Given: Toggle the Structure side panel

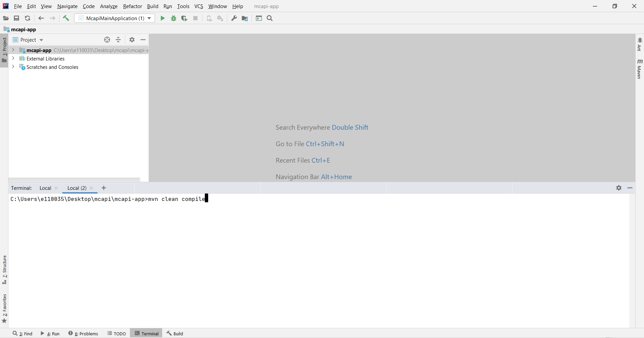Looking at the screenshot, I should coord(4,269).
